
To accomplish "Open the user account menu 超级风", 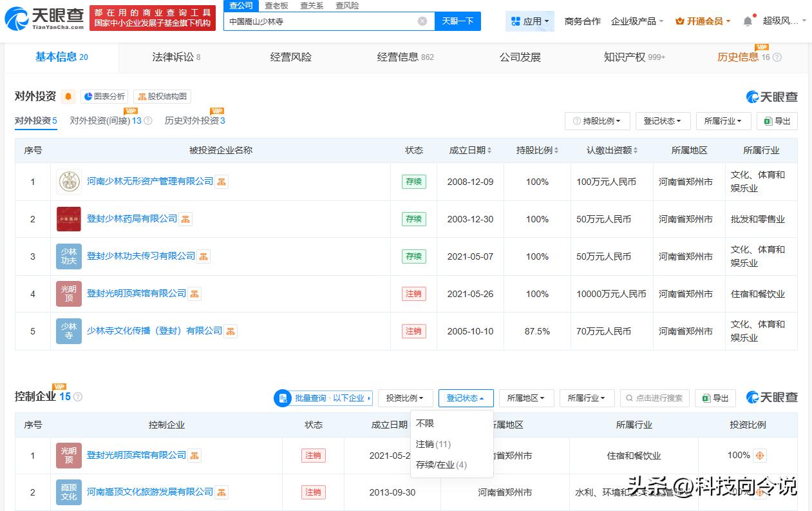I will point(784,21).
